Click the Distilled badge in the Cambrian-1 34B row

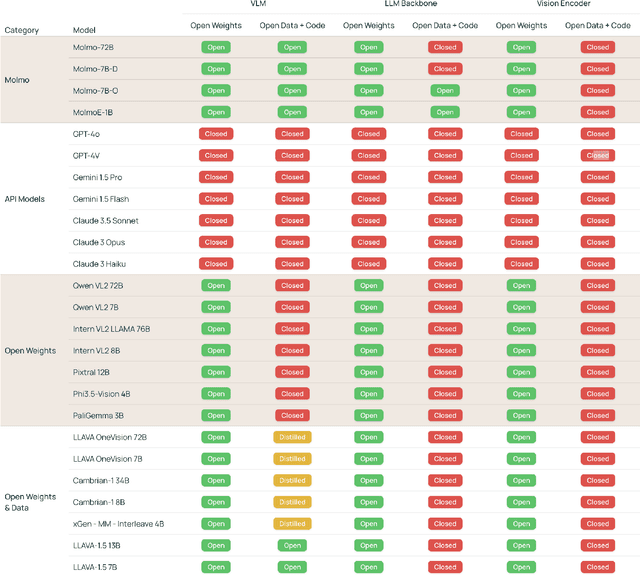click(x=292, y=480)
